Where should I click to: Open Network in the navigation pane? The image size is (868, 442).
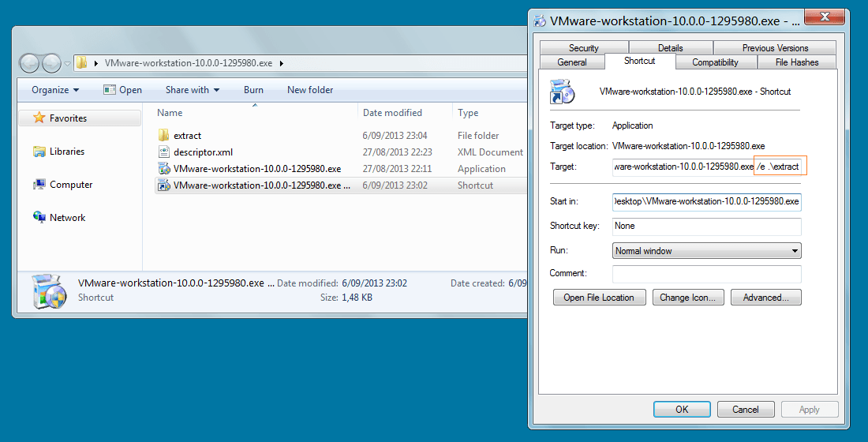click(x=67, y=218)
